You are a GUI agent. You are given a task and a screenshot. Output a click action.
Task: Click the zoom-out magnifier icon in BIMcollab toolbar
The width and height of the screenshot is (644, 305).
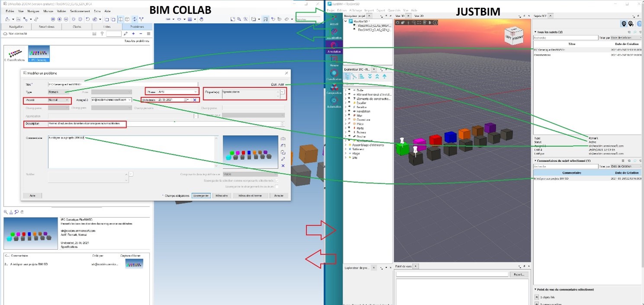[x=66, y=19]
